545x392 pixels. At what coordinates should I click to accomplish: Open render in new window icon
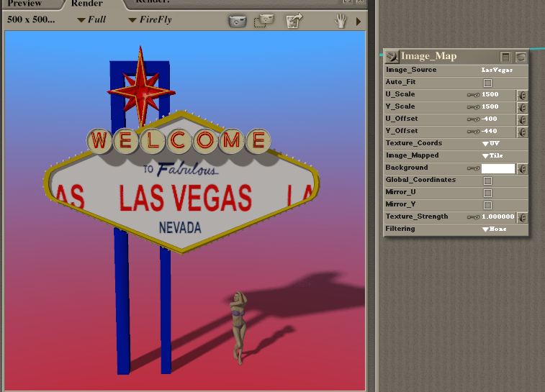(294, 20)
